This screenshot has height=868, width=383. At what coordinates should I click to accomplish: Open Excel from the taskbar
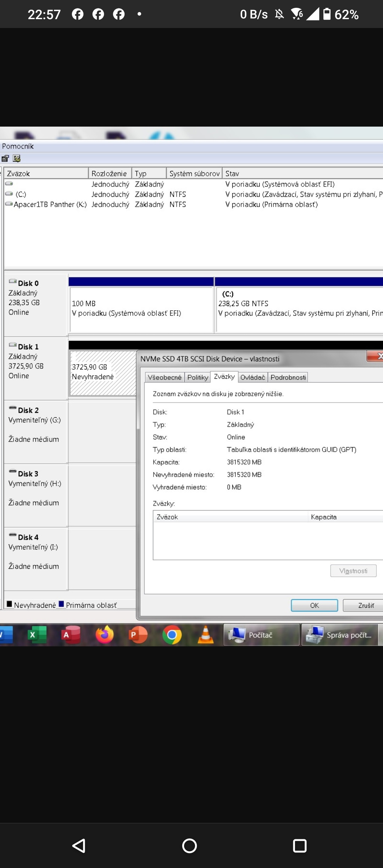(x=37, y=635)
